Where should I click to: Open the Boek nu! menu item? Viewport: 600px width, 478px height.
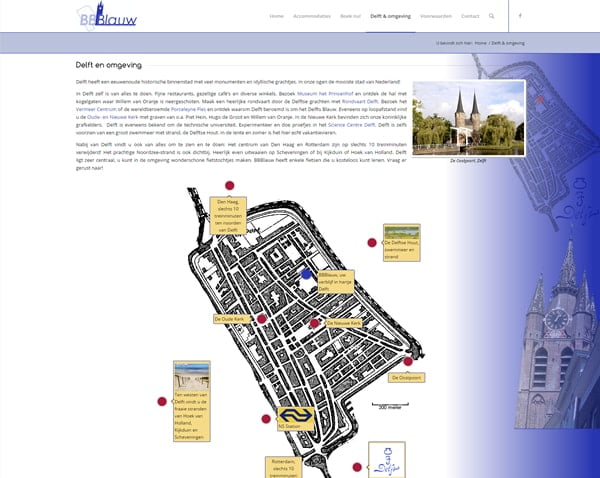tap(351, 17)
